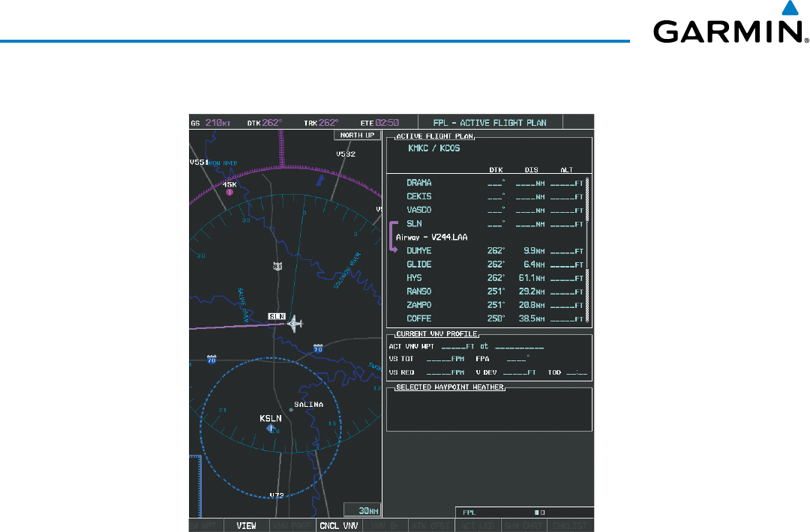Screen dimensions: 810x532
Task: Select the Airway - V244.LAA header
Action: click(x=432, y=238)
